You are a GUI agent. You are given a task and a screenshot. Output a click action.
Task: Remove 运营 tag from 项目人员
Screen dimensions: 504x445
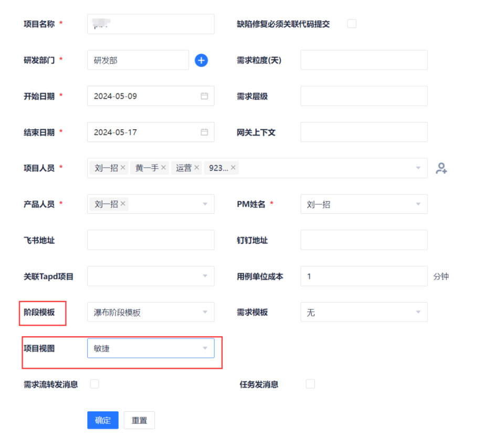coord(197,167)
